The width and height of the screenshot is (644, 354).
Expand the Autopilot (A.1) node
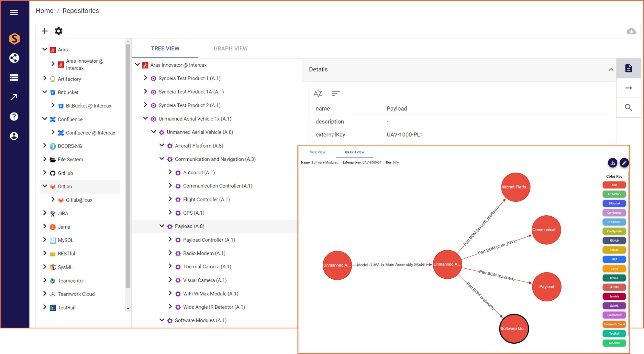pyautogui.click(x=170, y=172)
